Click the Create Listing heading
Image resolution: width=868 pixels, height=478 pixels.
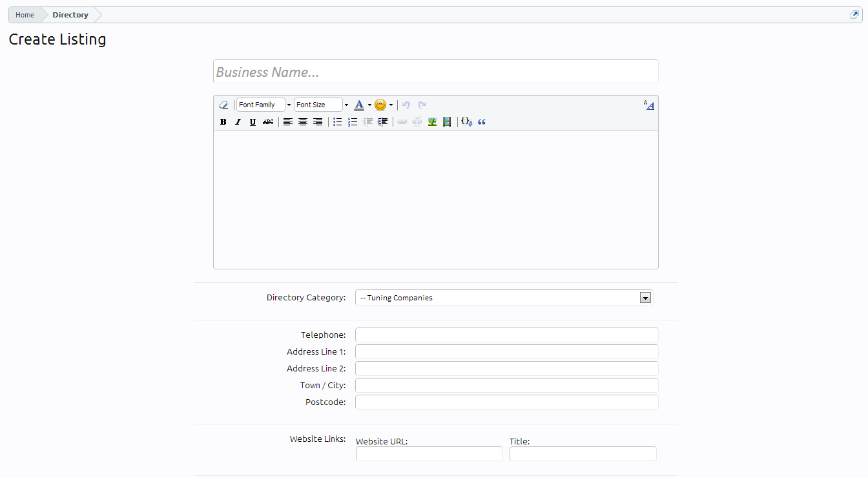57,39
